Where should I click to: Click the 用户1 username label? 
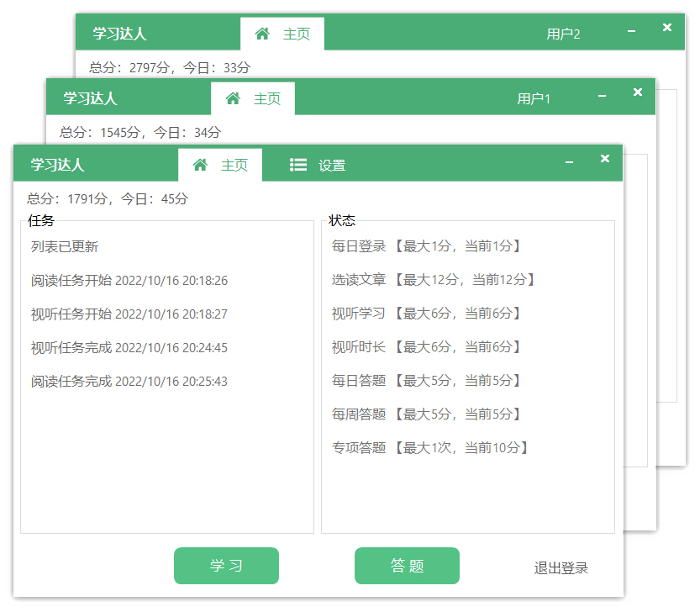tap(534, 98)
